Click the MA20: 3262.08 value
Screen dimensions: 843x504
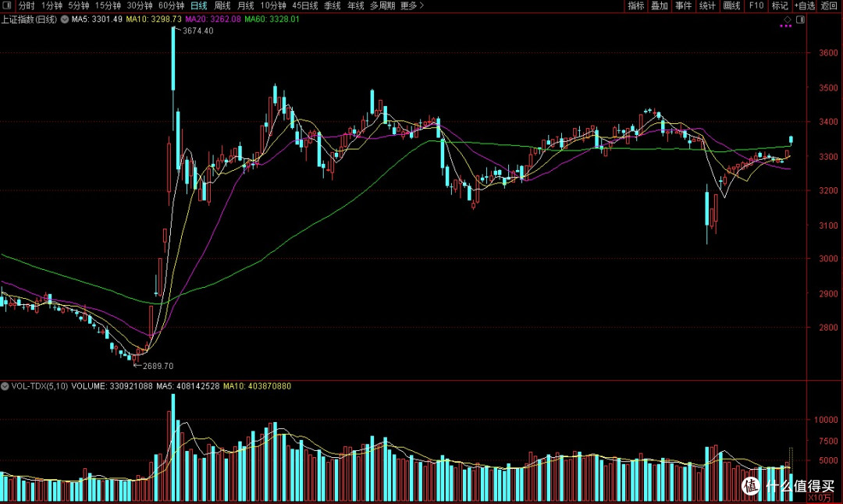point(213,20)
